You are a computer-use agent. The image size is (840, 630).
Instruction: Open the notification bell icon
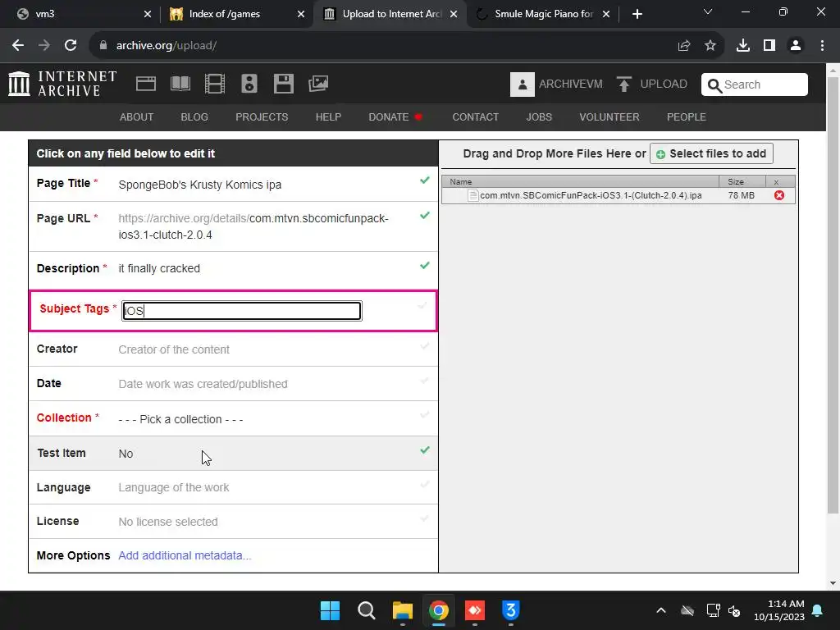tap(818, 610)
